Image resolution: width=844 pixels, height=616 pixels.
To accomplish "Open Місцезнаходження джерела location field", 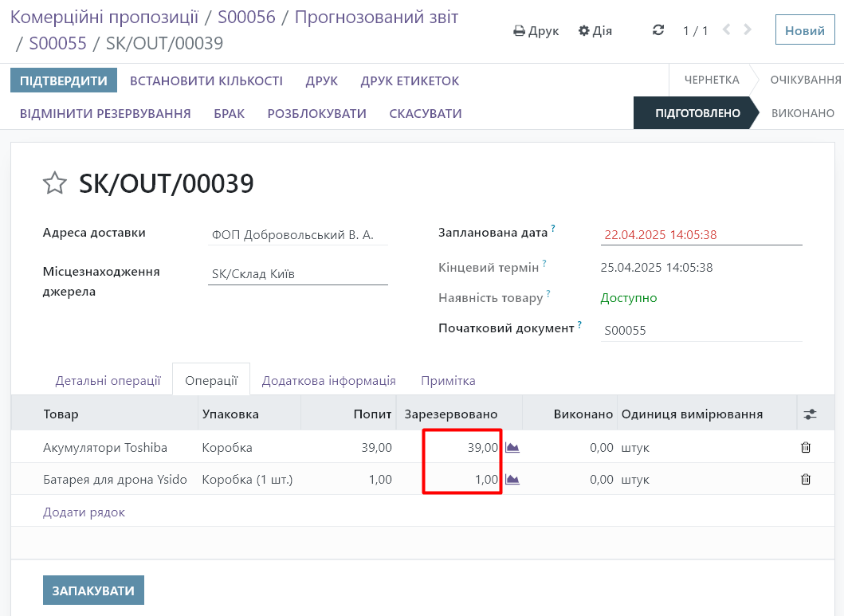I will (297, 274).
